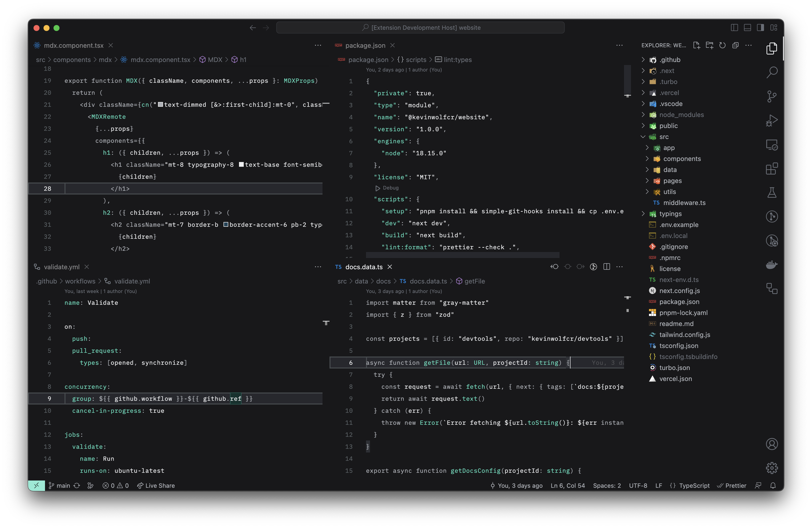Open Run and Debug view

pyautogui.click(x=772, y=120)
